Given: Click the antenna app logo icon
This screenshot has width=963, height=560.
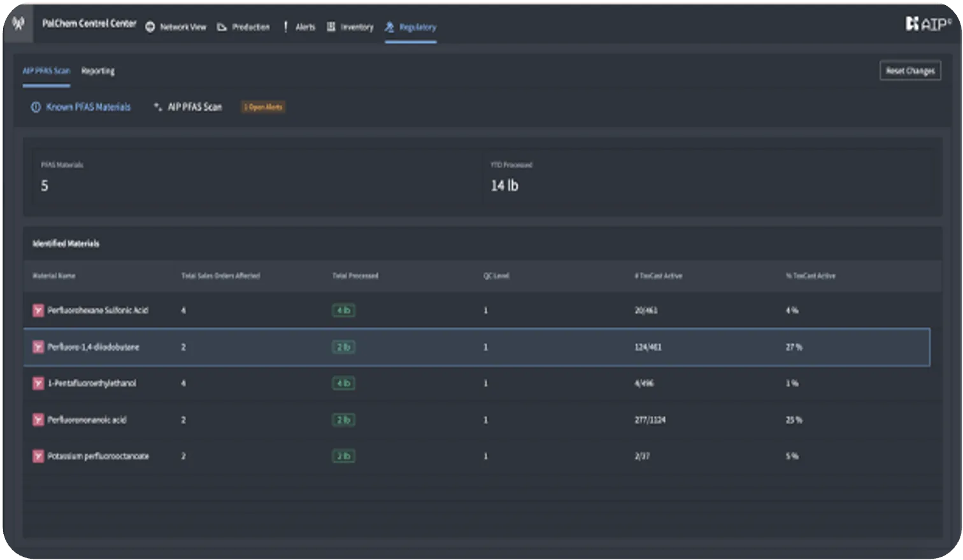Looking at the screenshot, I should tap(18, 24).
